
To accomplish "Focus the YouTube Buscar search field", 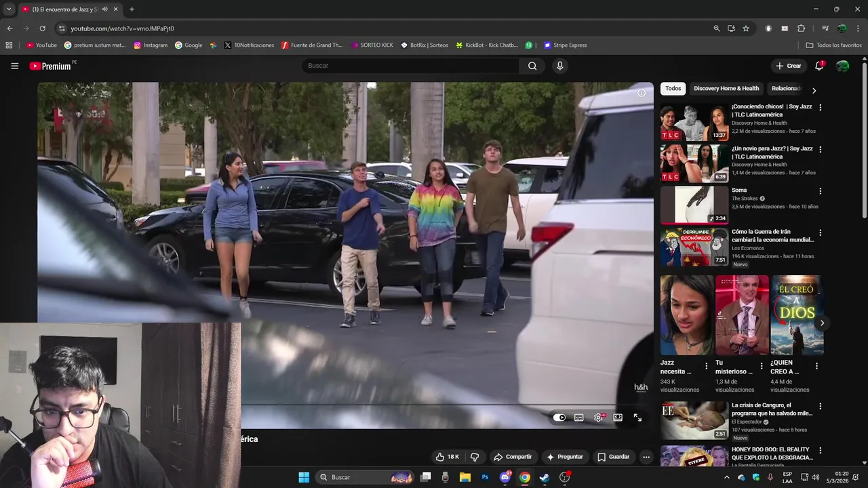I will coord(411,66).
